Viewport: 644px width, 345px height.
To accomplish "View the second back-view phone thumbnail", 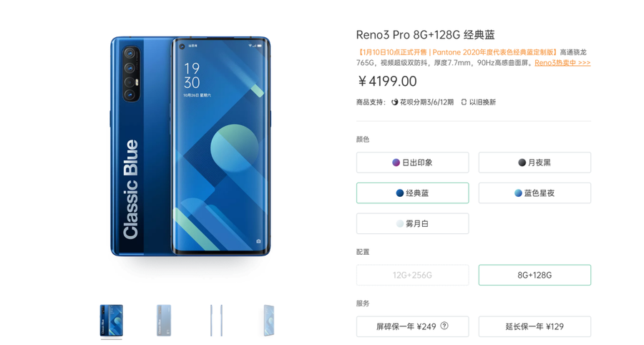I will tap(164, 321).
